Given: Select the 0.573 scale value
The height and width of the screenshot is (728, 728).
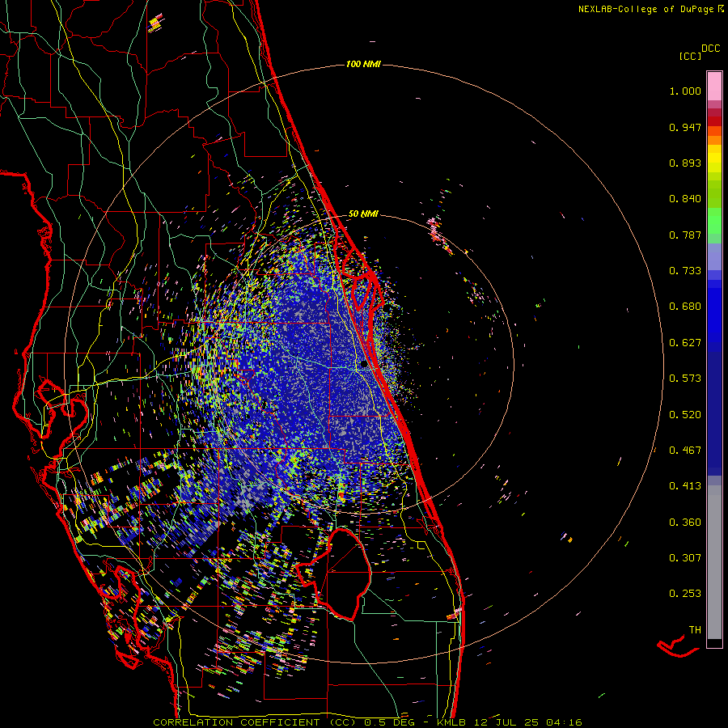Looking at the screenshot, I should 685,379.
